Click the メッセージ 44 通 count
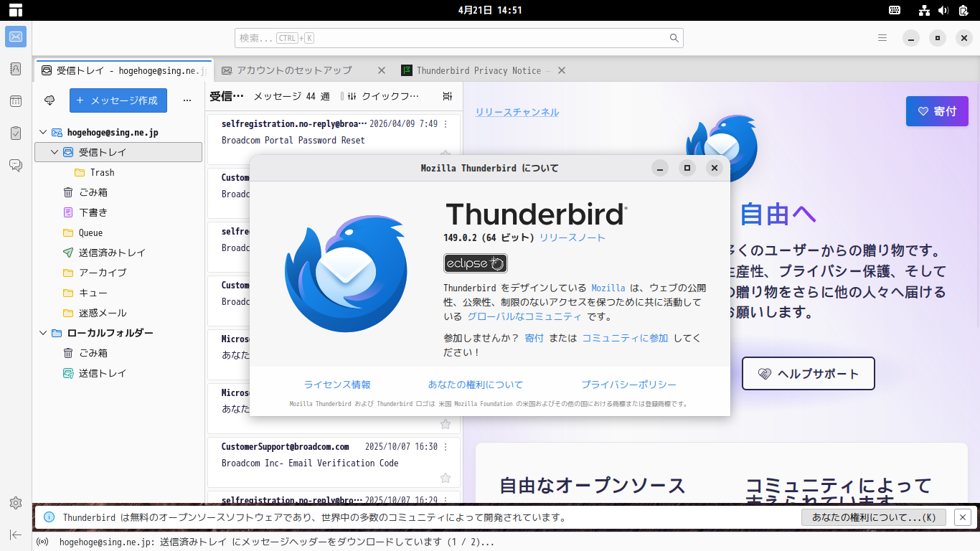The height and width of the screenshot is (551, 980). [x=292, y=96]
